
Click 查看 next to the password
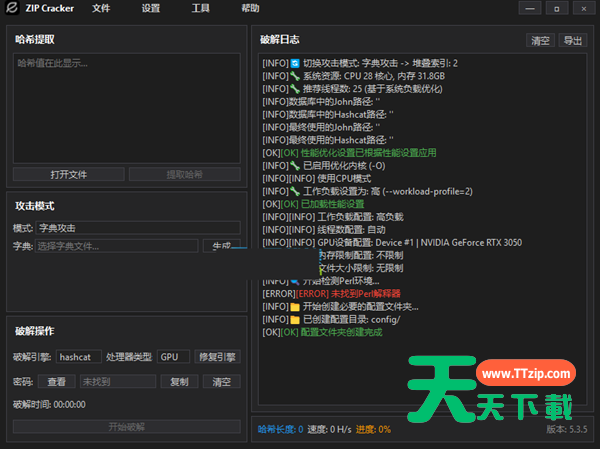(56, 382)
